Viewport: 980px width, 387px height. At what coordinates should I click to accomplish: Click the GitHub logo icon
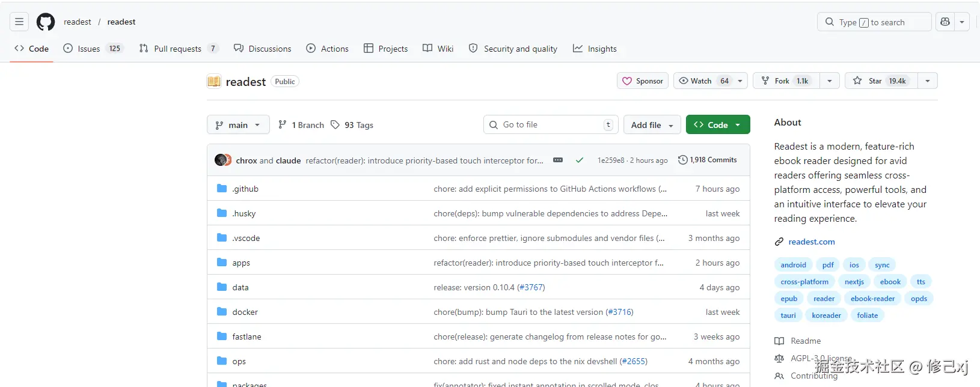[x=46, y=22]
